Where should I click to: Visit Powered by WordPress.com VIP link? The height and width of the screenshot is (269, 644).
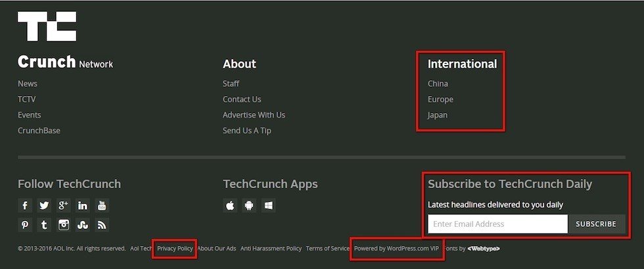click(x=397, y=249)
